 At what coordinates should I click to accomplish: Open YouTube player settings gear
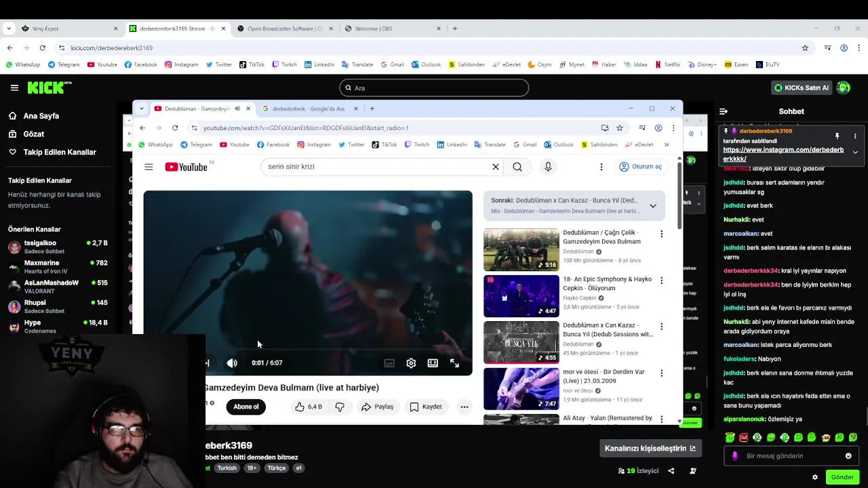coord(411,363)
